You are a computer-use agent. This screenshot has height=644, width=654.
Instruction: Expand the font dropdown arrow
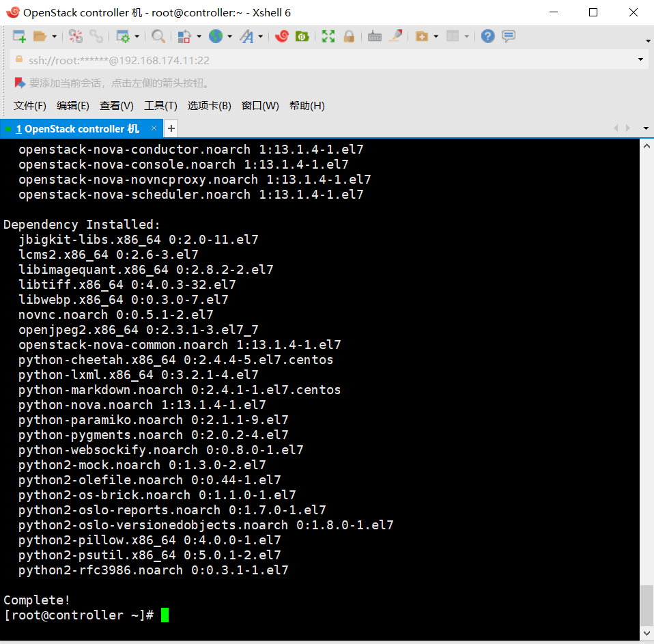click(x=261, y=37)
